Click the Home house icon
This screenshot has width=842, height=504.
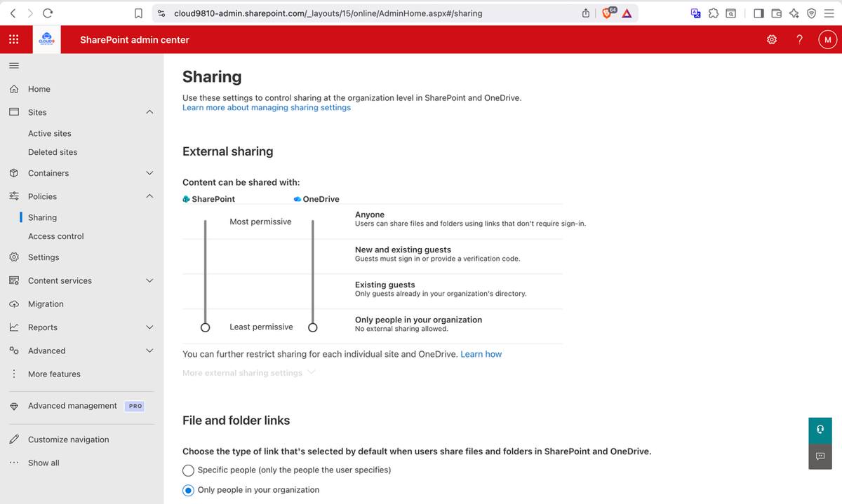point(13,89)
